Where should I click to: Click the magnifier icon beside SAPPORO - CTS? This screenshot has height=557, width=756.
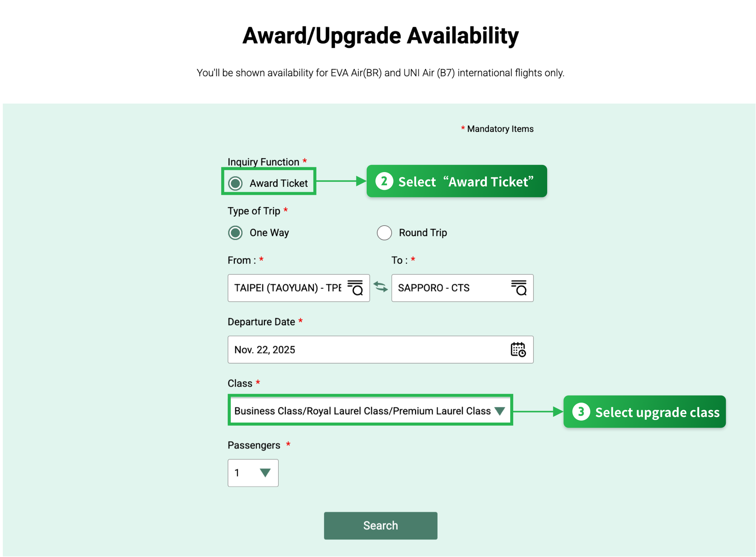tap(520, 288)
